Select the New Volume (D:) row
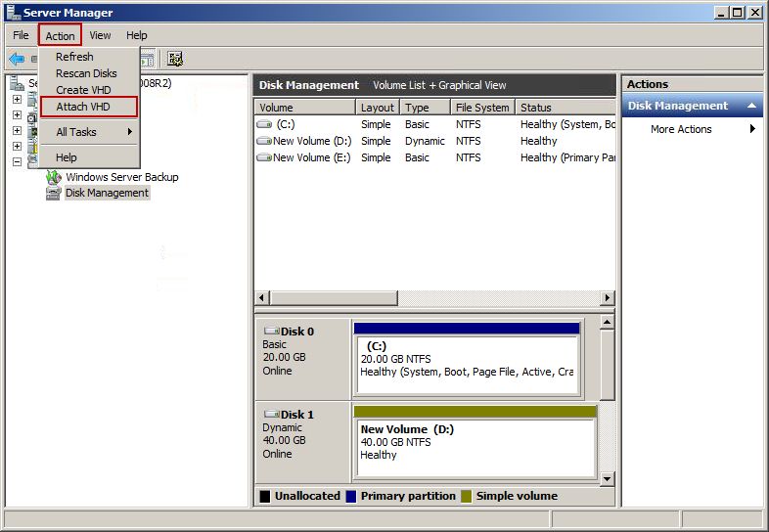 click(x=435, y=141)
